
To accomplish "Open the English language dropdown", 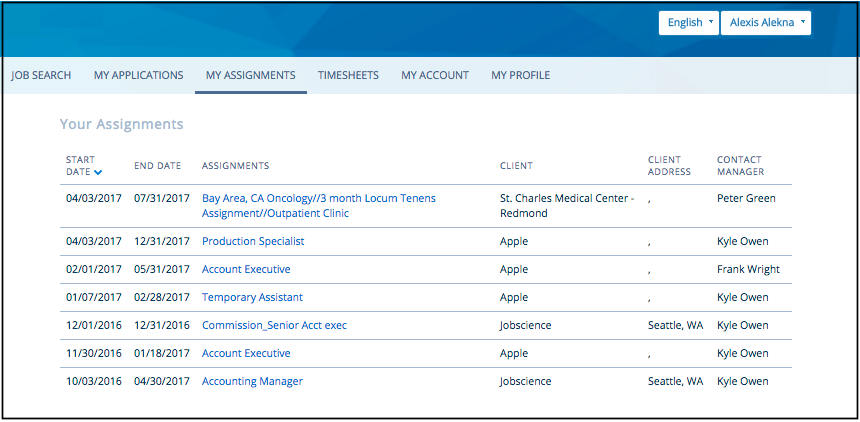I will click(688, 23).
